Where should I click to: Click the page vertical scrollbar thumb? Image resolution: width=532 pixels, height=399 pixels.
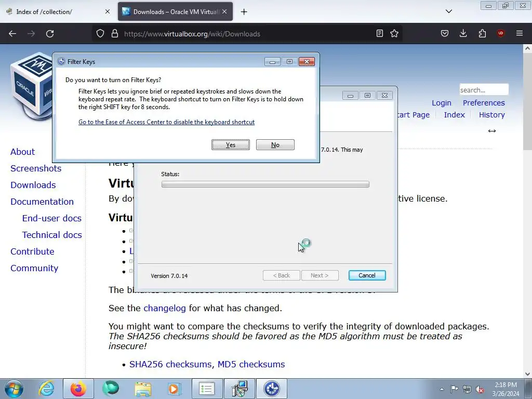pos(527,101)
